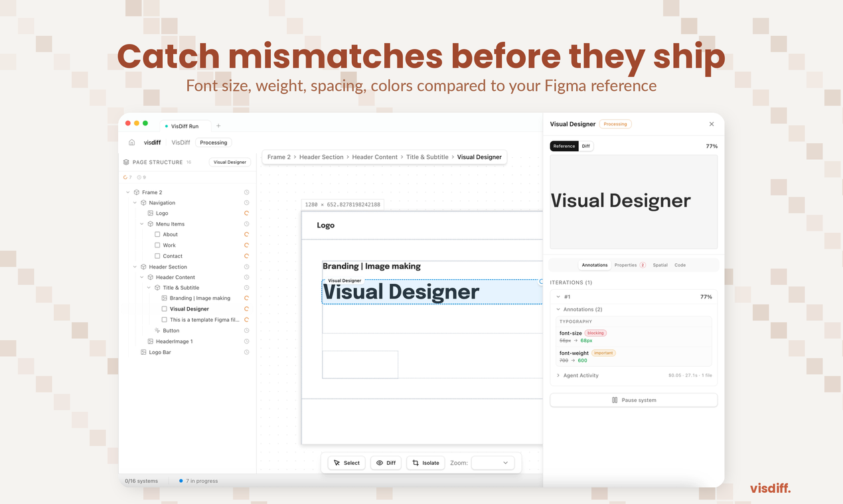Collapse the Header Section tree node

pyautogui.click(x=135, y=267)
